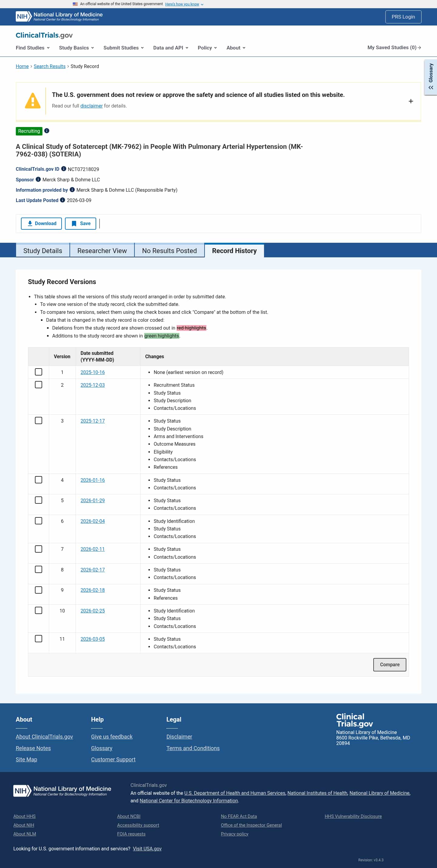Expand 'Here's how you know' disclosure

point(184,4)
